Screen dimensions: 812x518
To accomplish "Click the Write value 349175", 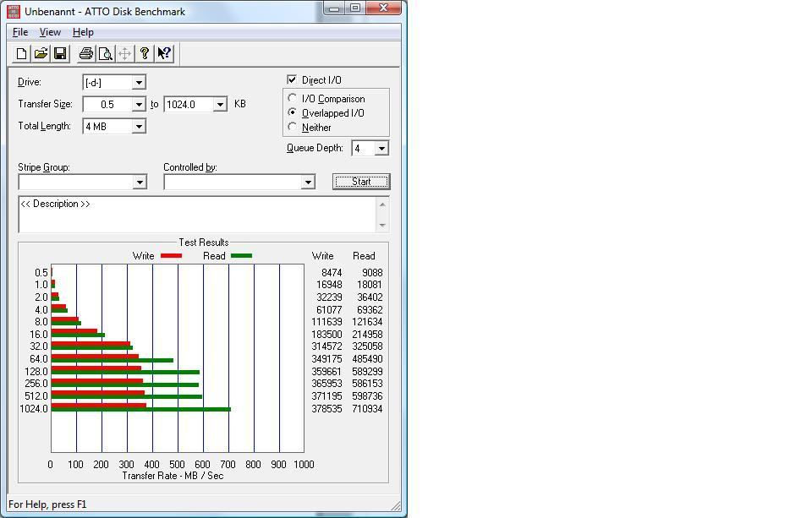I will 326,359.
